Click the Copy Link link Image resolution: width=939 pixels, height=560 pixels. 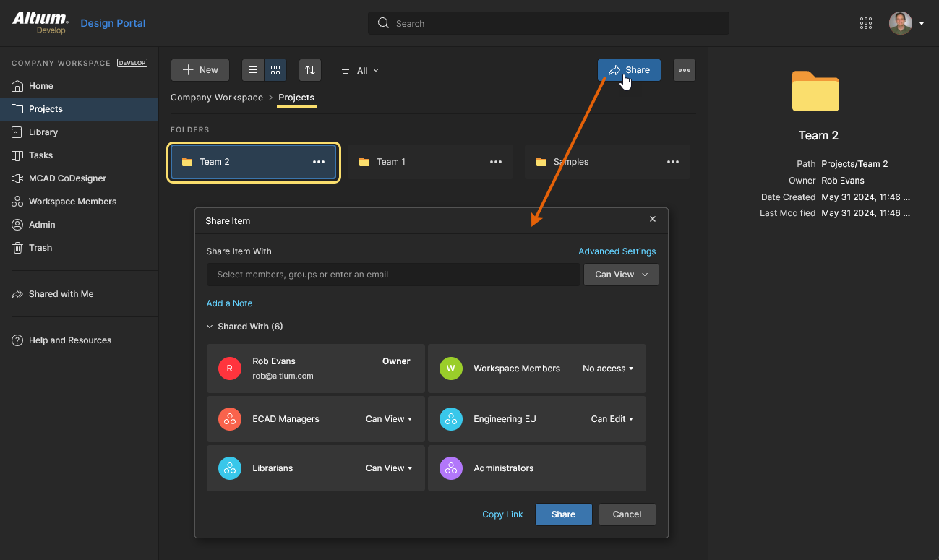point(502,514)
